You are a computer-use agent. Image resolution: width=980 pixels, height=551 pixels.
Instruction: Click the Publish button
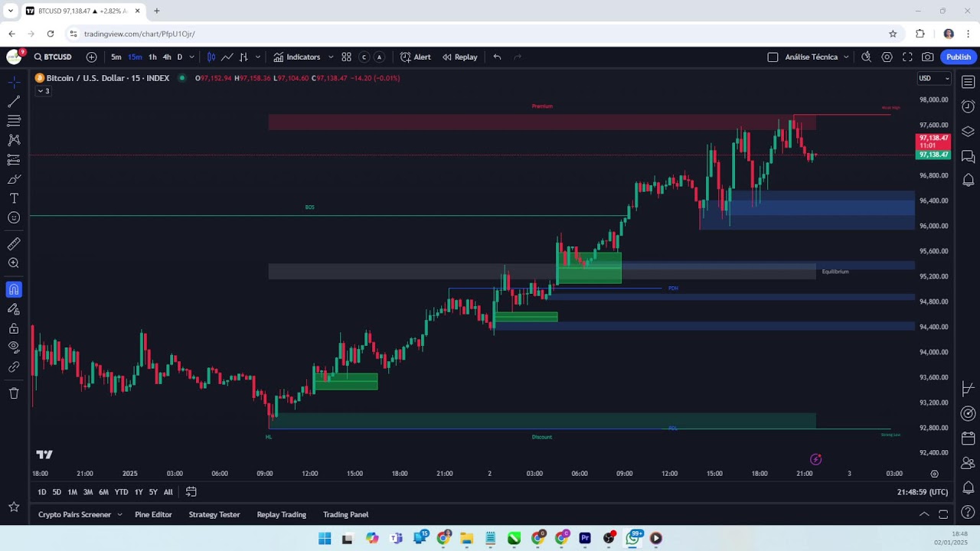tap(958, 57)
